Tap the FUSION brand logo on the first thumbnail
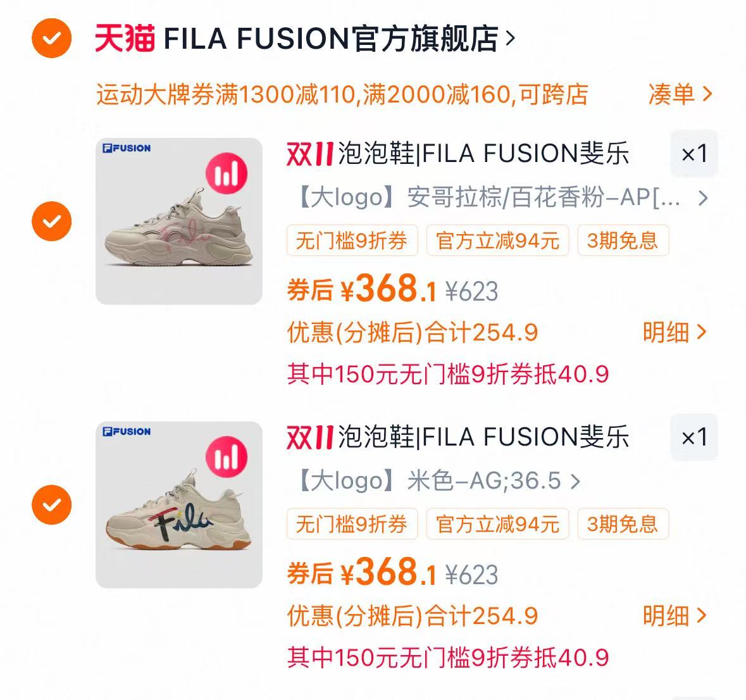 click(127, 148)
